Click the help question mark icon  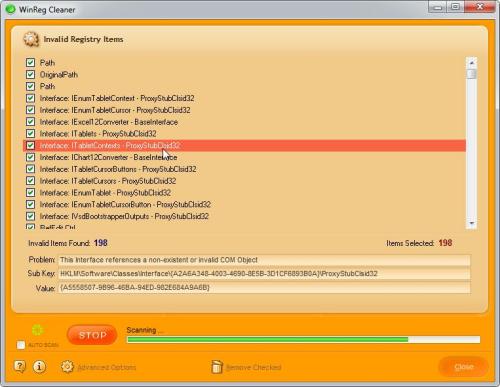pyautogui.click(x=20, y=367)
